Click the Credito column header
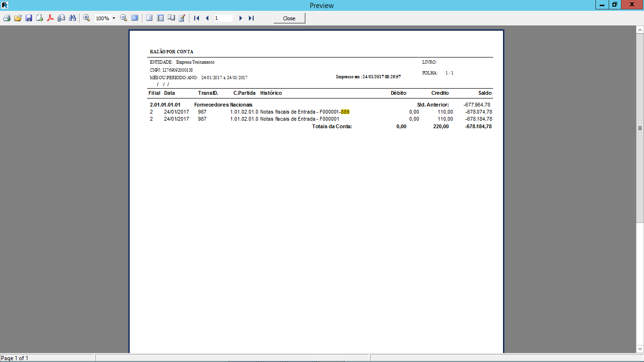Viewport: 644px width, 362px height. [x=440, y=93]
